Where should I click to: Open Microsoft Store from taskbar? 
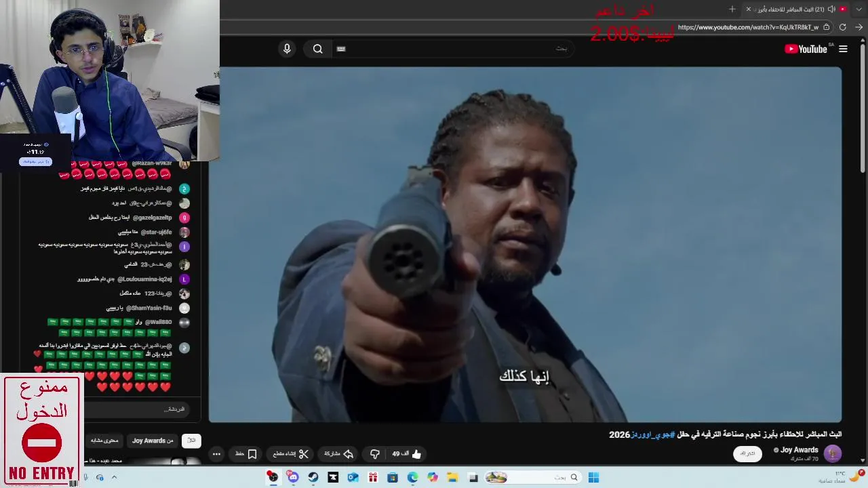393,478
